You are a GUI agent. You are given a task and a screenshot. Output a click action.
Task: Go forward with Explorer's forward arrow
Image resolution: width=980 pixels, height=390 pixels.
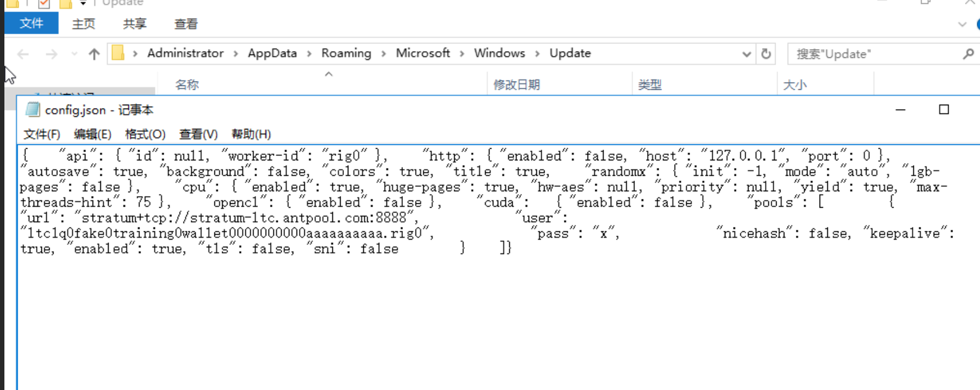(x=51, y=54)
